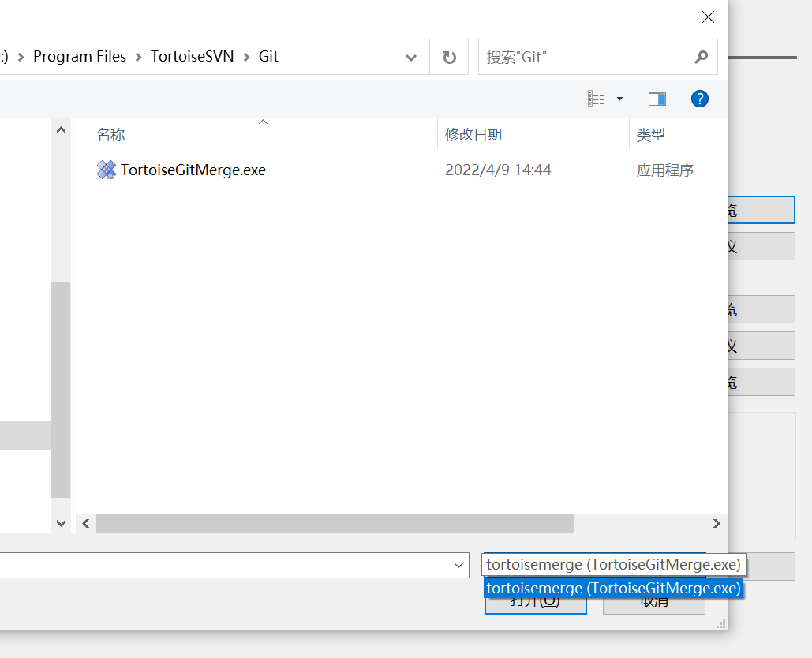
Task: Click the vertical scrollbar down arrow
Action: (61, 522)
